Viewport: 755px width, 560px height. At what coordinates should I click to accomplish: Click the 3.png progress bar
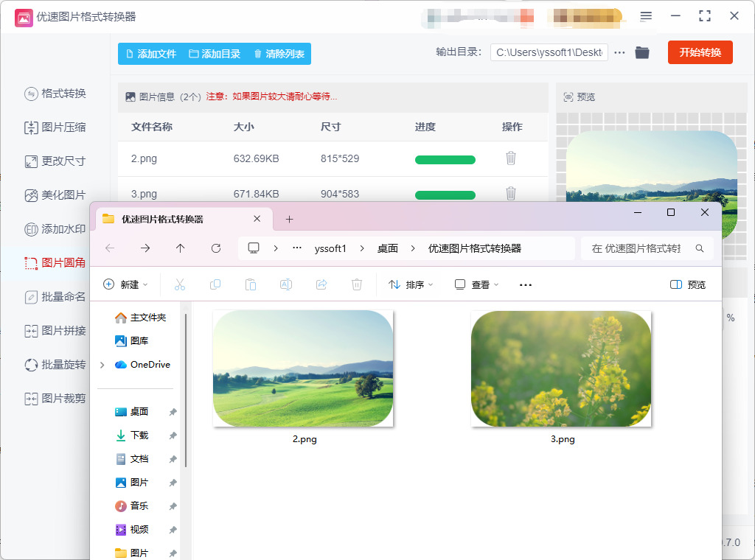tap(445, 195)
